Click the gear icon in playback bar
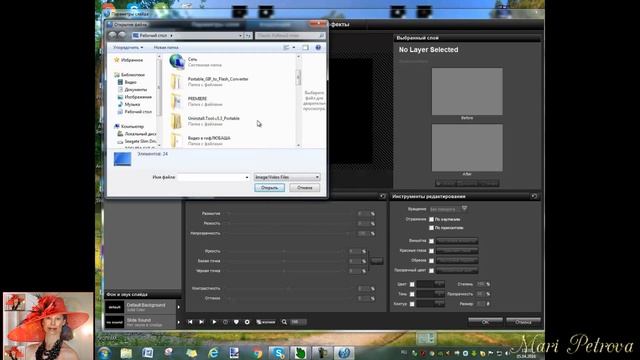Screen dimensions: 640x360 [247, 322]
